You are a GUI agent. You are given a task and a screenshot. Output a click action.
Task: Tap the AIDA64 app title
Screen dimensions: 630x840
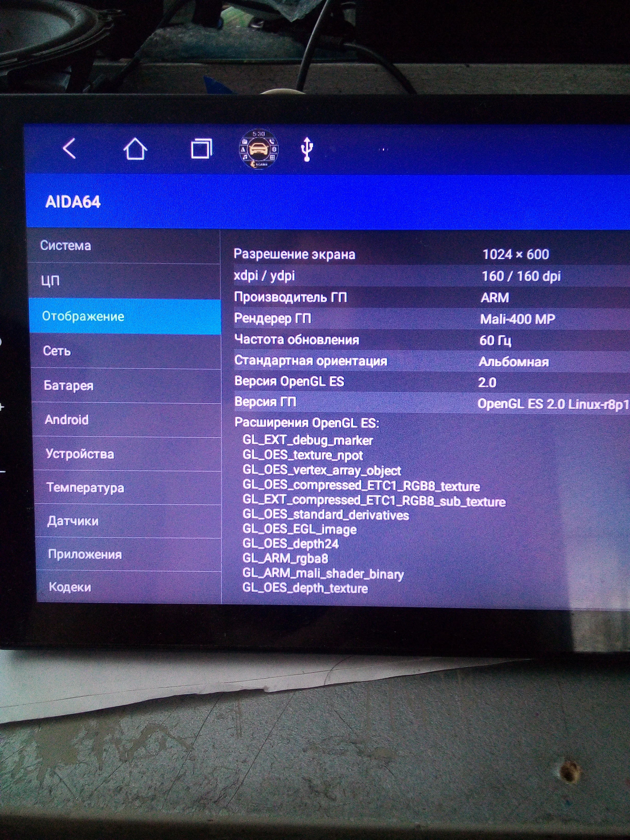click(x=73, y=202)
